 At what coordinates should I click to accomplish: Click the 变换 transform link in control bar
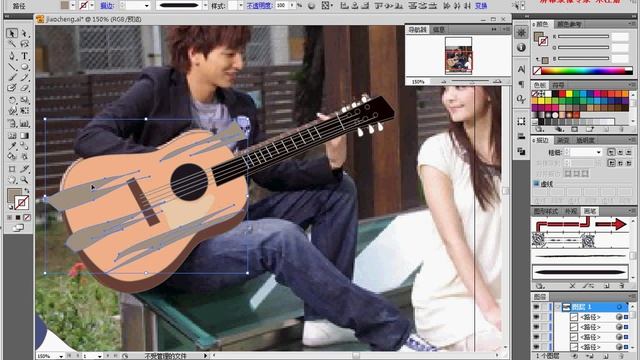tap(481, 6)
